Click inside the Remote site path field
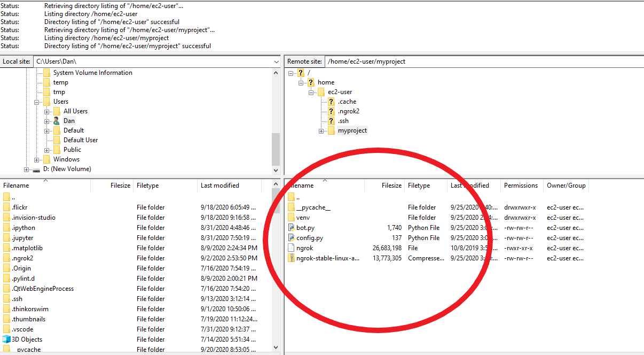The width and height of the screenshot is (644, 355). point(427,61)
